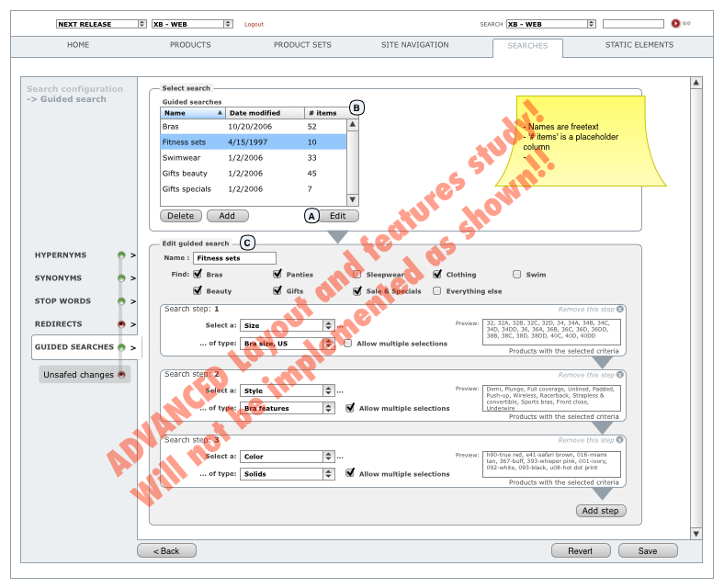
Task: Sort by Date modified column header
Action: (x=265, y=113)
